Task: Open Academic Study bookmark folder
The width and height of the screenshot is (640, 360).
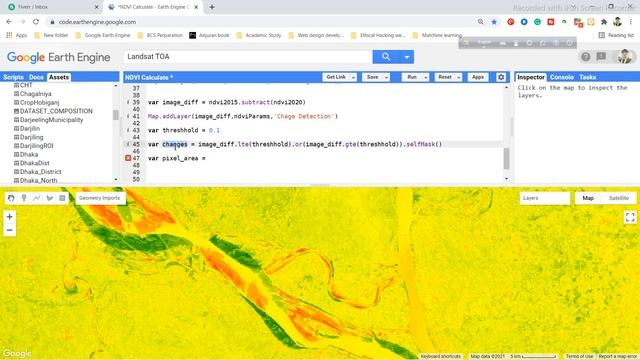Action: (259, 35)
